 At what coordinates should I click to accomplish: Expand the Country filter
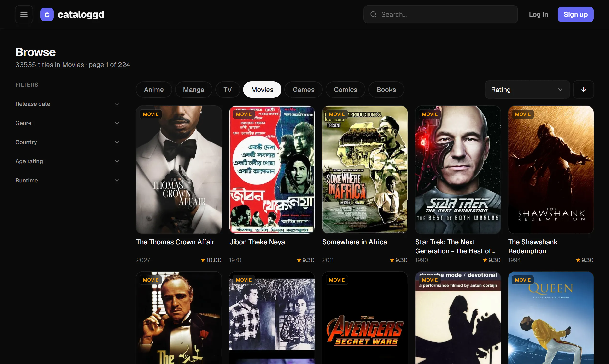click(x=67, y=142)
